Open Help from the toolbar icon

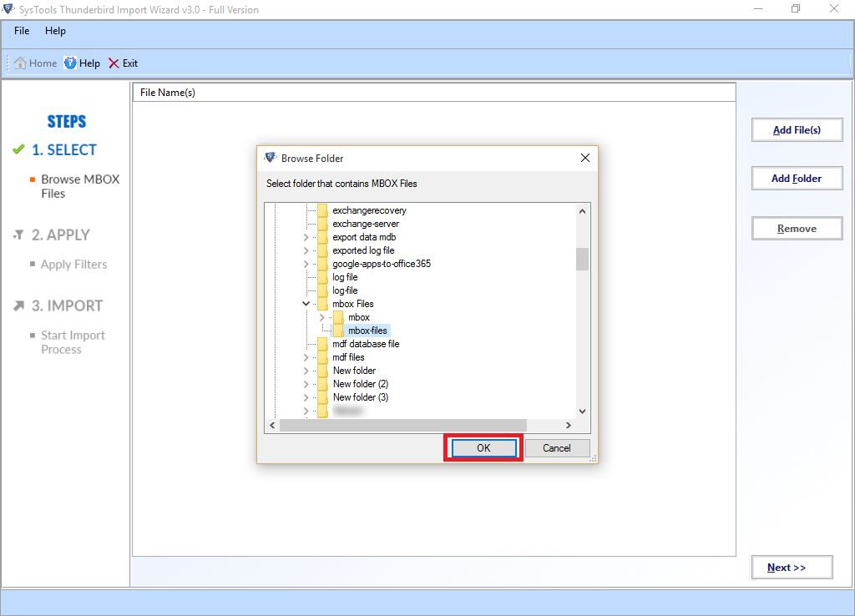(x=70, y=63)
